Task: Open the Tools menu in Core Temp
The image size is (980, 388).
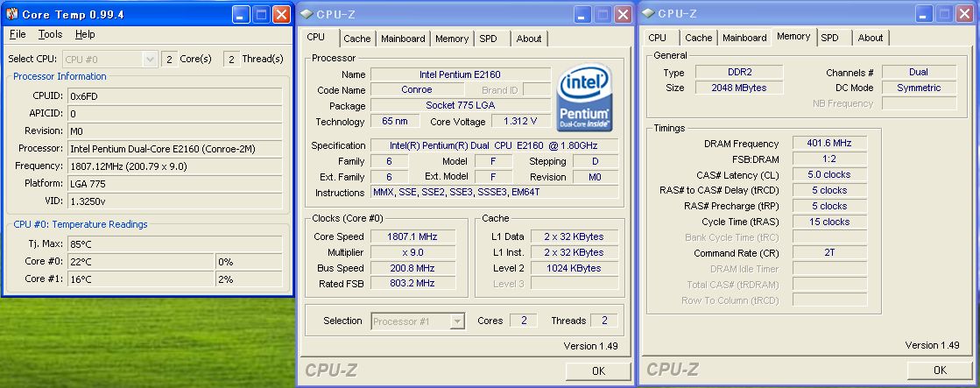Action: click(50, 34)
